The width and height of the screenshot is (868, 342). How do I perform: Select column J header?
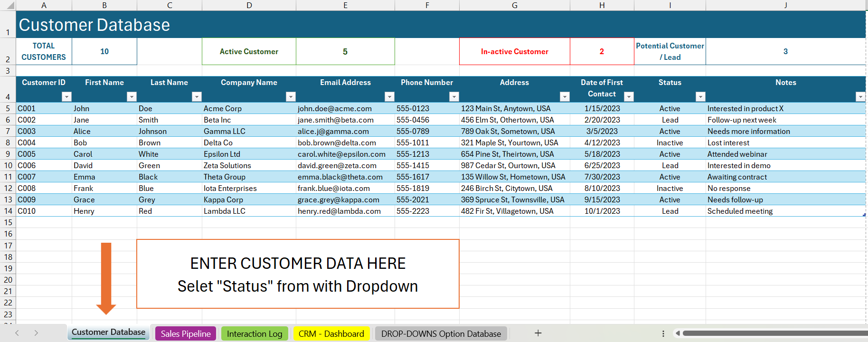786,5
